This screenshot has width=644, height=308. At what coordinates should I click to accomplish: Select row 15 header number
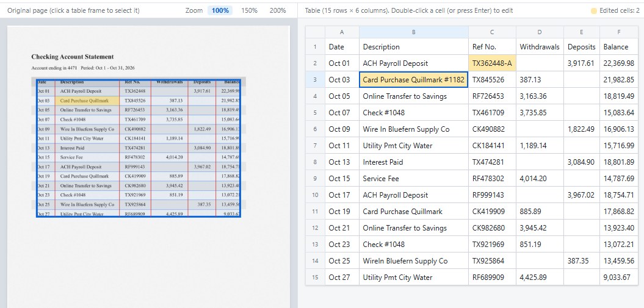[x=315, y=278]
